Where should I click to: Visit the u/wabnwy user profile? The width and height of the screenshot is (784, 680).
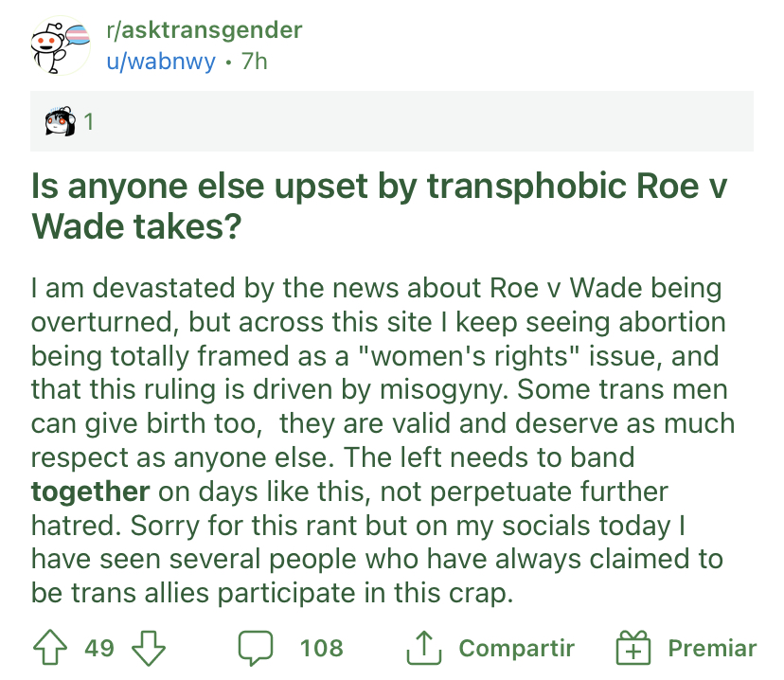161,62
